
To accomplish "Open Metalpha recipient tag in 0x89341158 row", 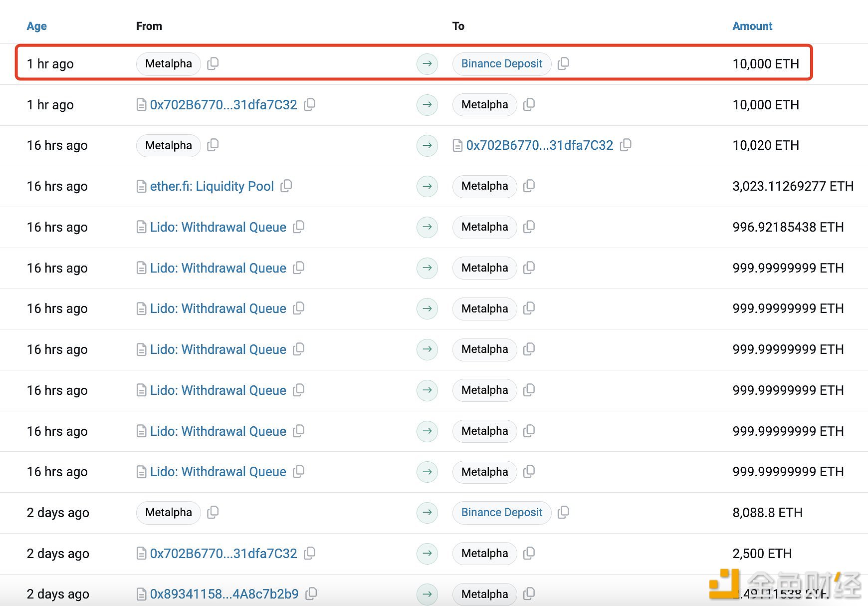I will (x=484, y=595).
